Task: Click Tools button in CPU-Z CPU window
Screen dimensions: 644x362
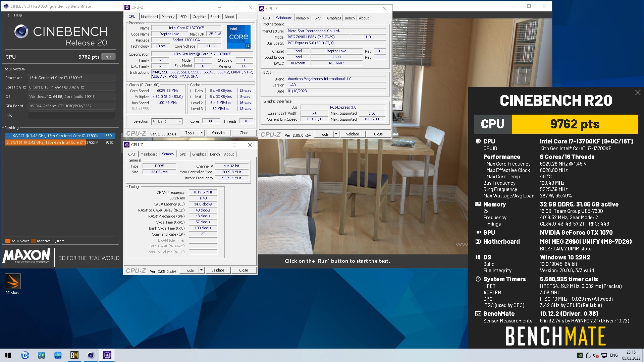Action: coord(190,133)
